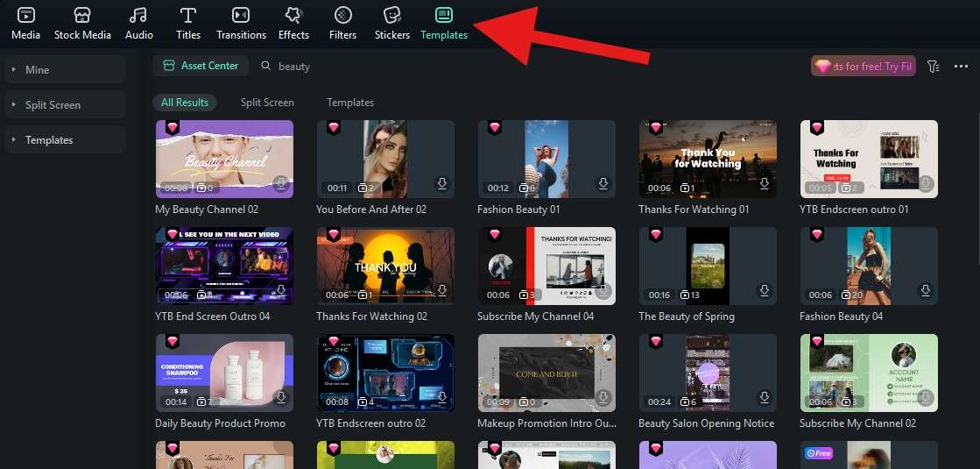Click the Try Filmora free promo banner

[864, 67]
